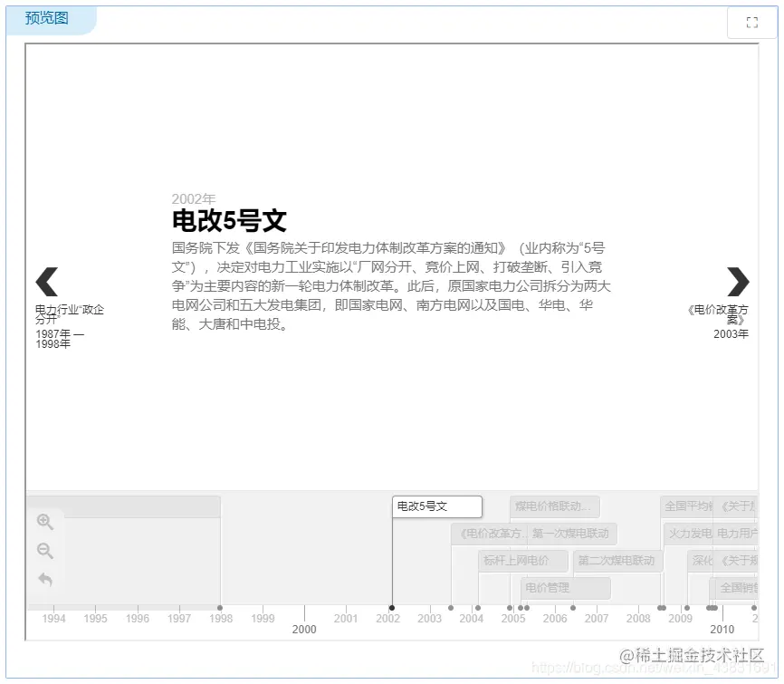Select the 标杆上网电价 event block
The height and width of the screenshot is (684, 784).
coord(521,560)
